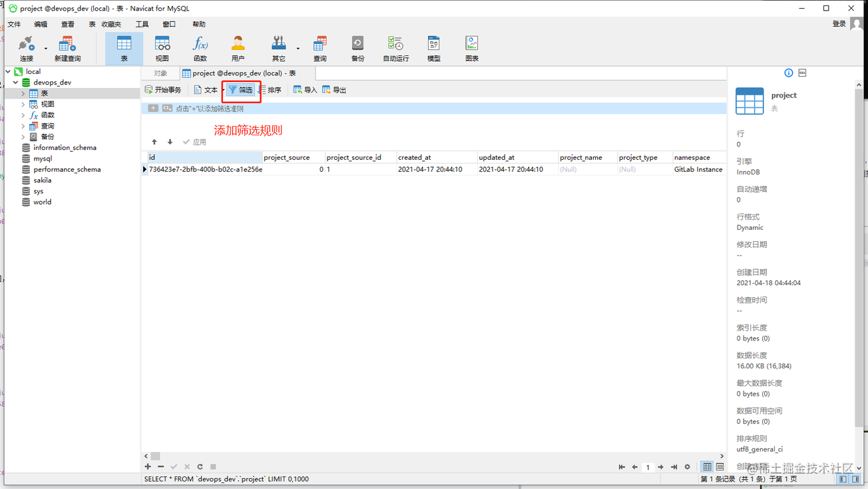The width and height of the screenshot is (868, 489).
Task: Open the 用户 (User) management icon
Action: (x=238, y=48)
